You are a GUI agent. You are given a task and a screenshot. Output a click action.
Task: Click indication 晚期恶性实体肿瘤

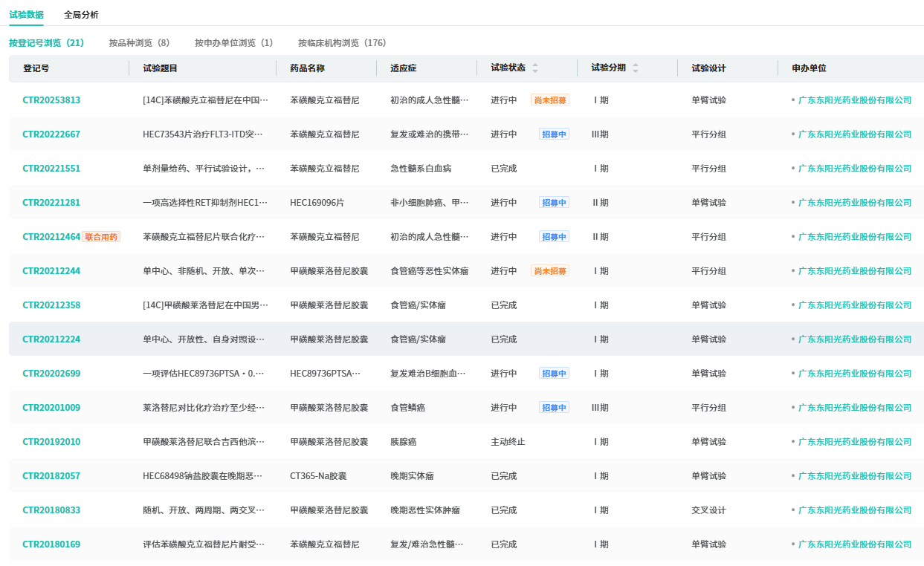[425, 510]
